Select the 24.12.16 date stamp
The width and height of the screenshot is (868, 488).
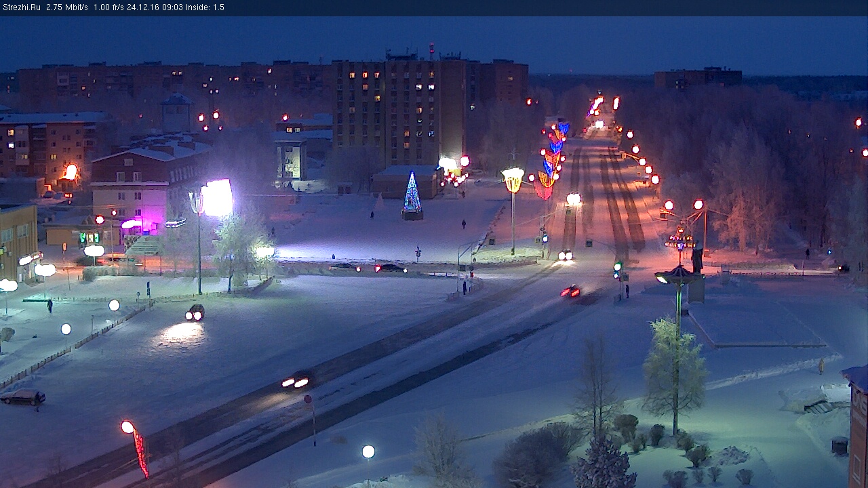142,7
